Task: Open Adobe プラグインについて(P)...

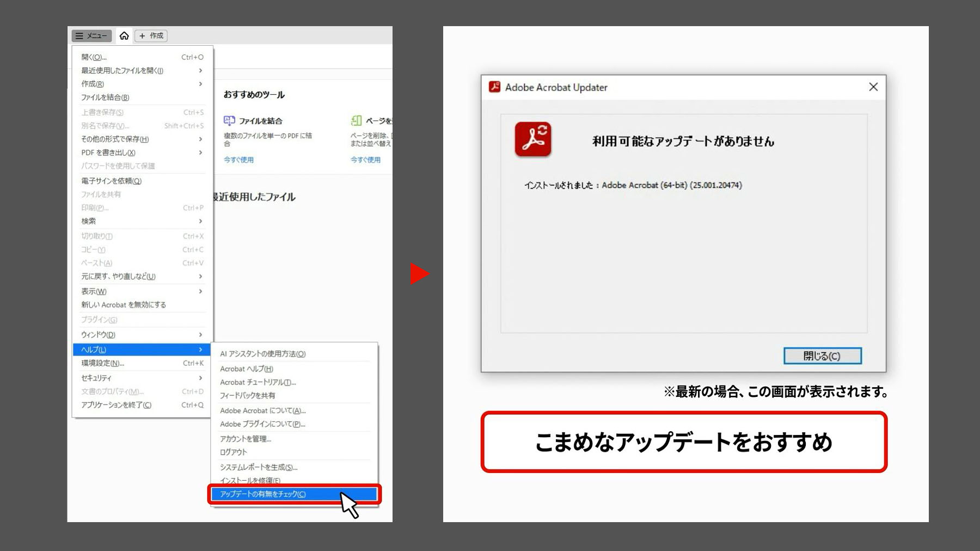Action: pyautogui.click(x=294, y=424)
